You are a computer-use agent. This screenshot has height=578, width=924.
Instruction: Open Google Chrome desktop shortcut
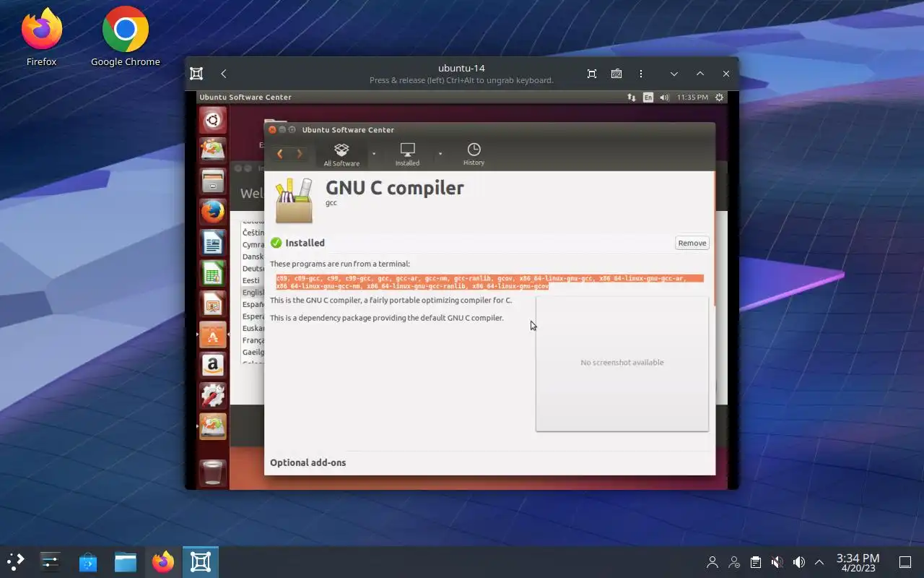click(x=125, y=36)
